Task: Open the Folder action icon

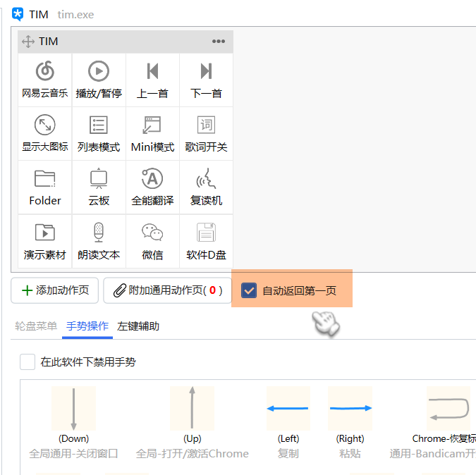Action: click(45, 178)
